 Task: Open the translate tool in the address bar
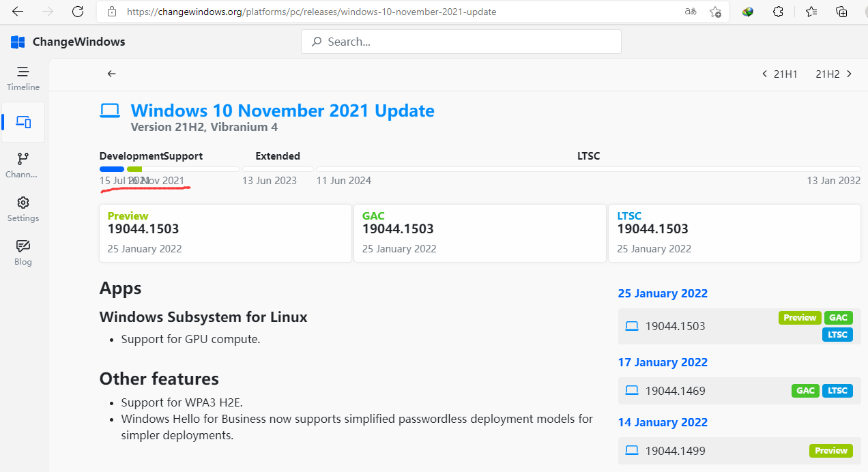pyautogui.click(x=690, y=12)
